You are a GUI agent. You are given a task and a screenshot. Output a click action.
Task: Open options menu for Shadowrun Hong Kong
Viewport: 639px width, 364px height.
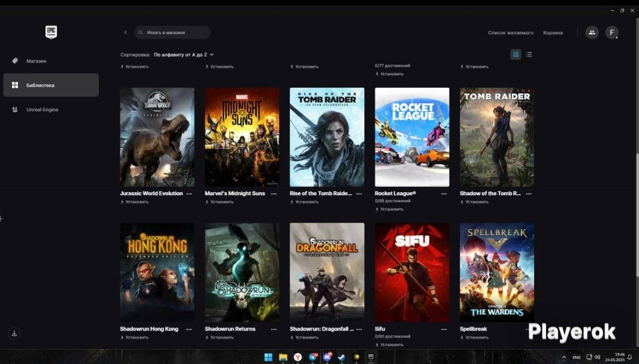point(189,329)
